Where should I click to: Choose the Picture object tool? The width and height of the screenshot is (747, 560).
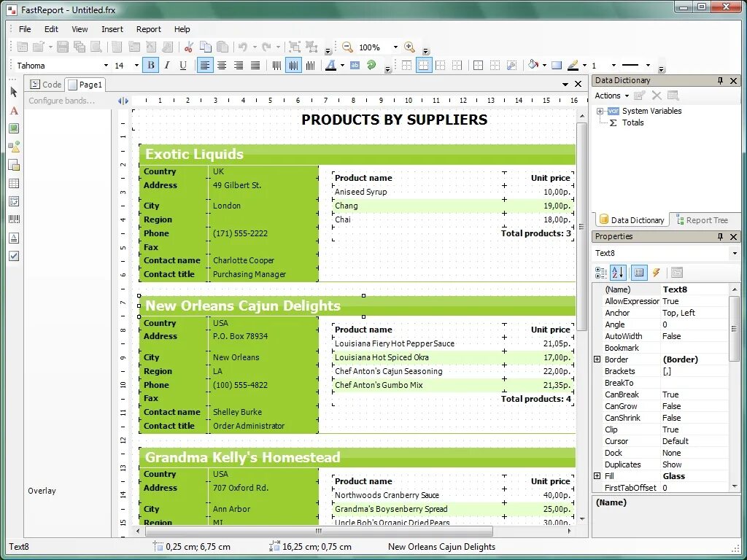coord(14,128)
